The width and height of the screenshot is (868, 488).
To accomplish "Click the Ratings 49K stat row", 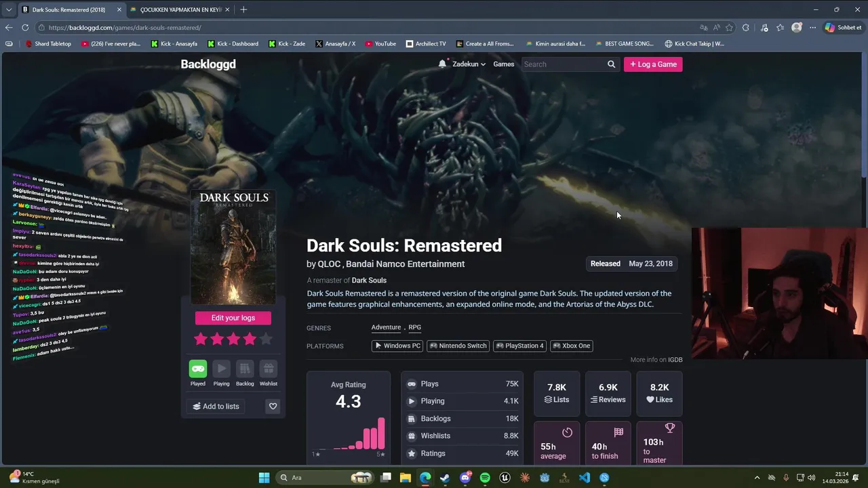I will point(462,453).
